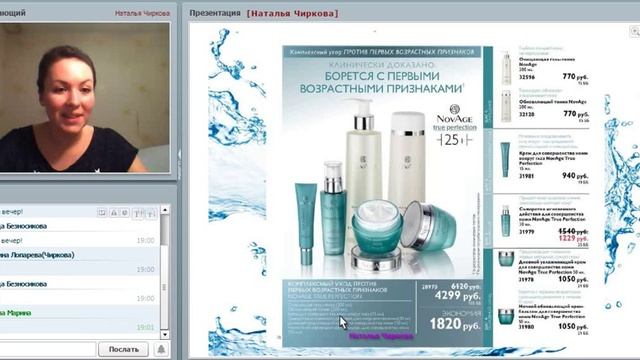
Task: Click presenter name Наталья Чиркова above video
Action: [142, 13]
